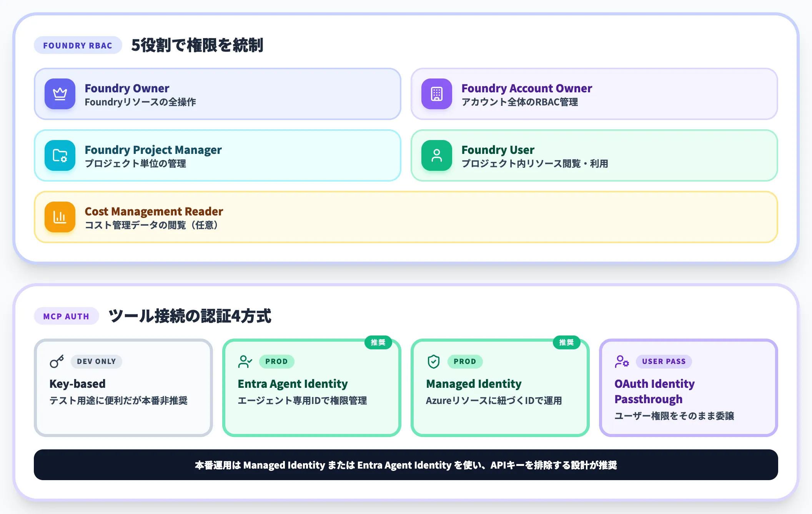The image size is (812, 514).
Task: Click the bar chart icon for Cost Management Reader
Action: (x=60, y=217)
